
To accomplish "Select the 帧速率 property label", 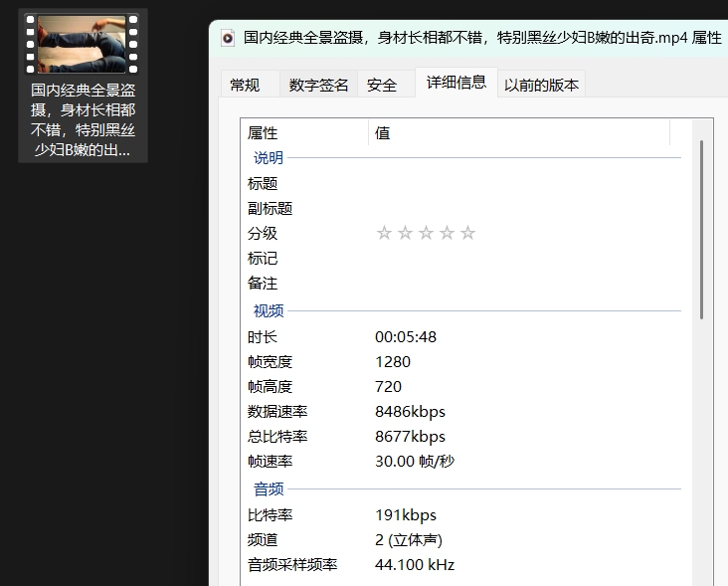I will [270, 462].
